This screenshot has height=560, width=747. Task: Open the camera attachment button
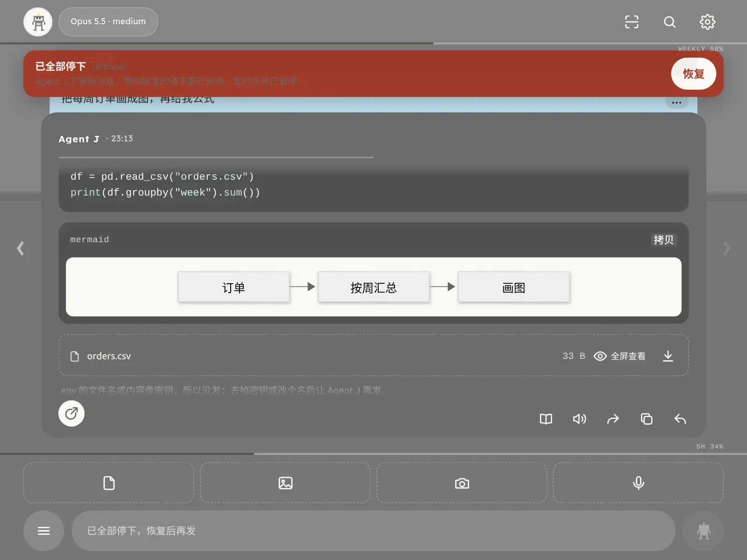tap(462, 483)
